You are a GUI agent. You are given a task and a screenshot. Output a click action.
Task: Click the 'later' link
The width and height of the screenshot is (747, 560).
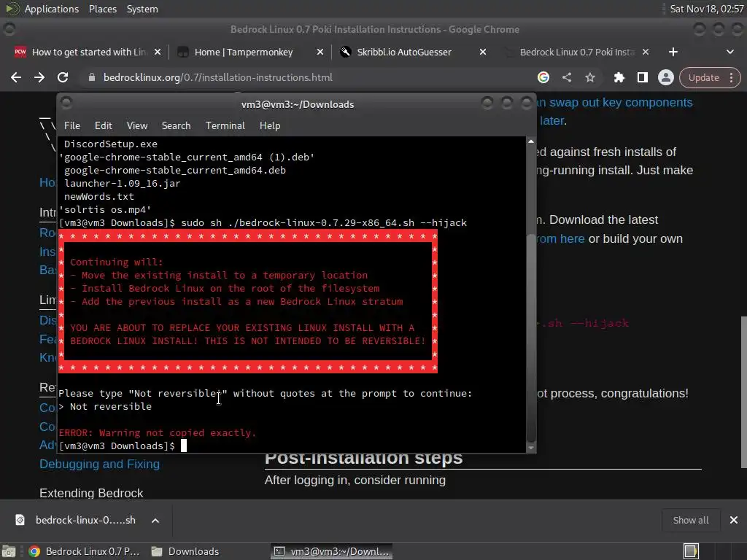coord(551,120)
